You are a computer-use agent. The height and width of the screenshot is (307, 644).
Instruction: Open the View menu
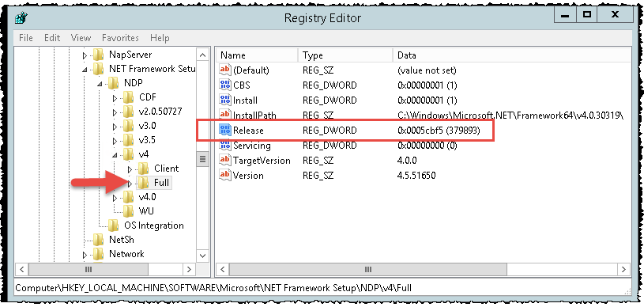click(81, 38)
